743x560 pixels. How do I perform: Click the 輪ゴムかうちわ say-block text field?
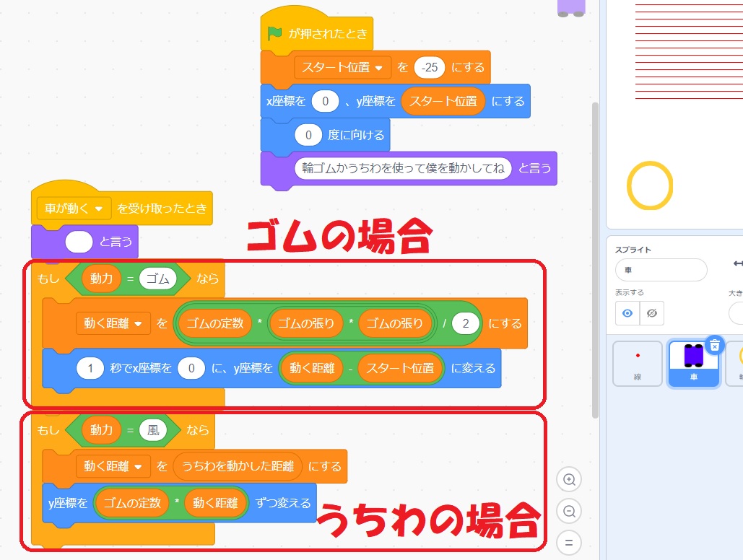click(x=403, y=168)
